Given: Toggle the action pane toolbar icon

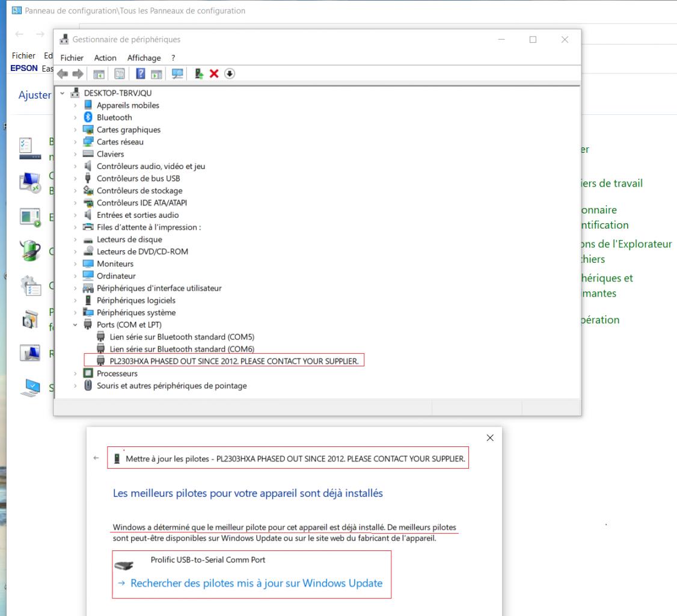Looking at the screenshot, I should tap(156, 74).
